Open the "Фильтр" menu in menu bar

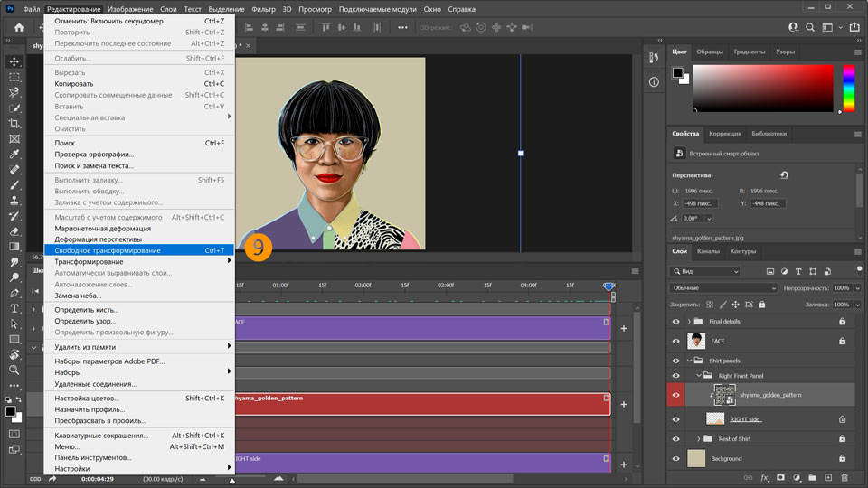click(263, 9)
